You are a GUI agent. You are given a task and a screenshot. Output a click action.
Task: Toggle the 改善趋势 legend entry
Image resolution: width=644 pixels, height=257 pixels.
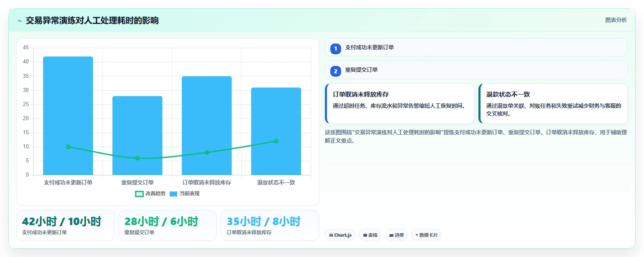tap(150, 194)
